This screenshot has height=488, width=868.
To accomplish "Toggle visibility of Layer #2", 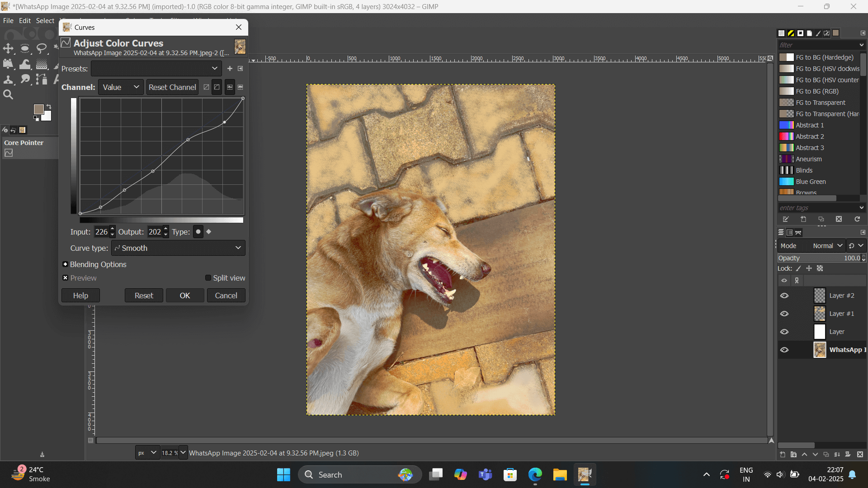I will pyautogui.click(x=784, y=296).
